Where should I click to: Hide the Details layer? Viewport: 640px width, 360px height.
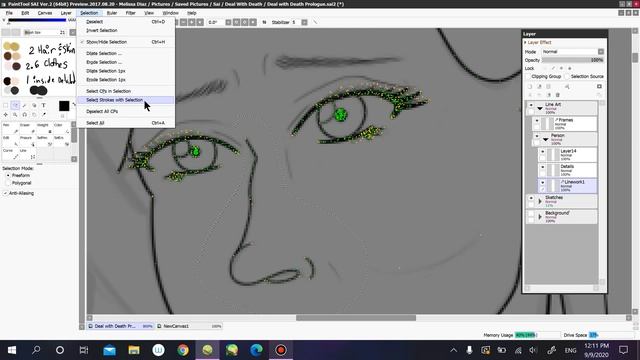pyautogui.click(x=542, y=167)
